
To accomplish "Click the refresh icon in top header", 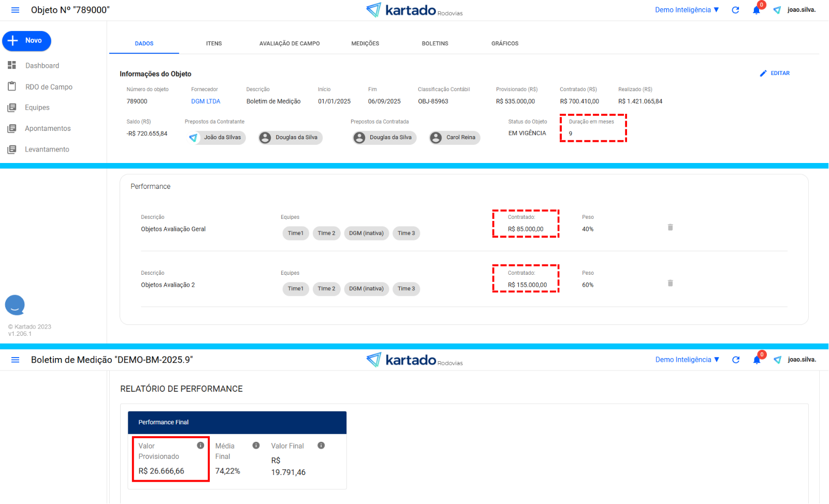I will point(735,10).
